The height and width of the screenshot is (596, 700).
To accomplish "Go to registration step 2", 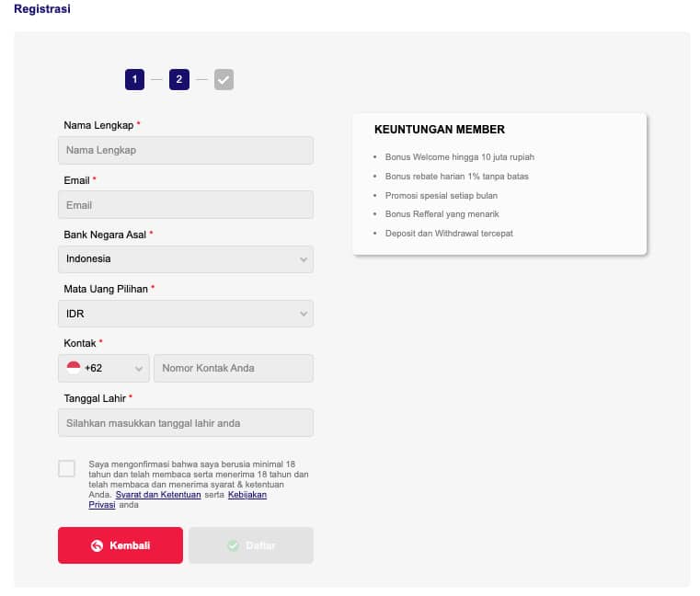I will tap(179, 80).
